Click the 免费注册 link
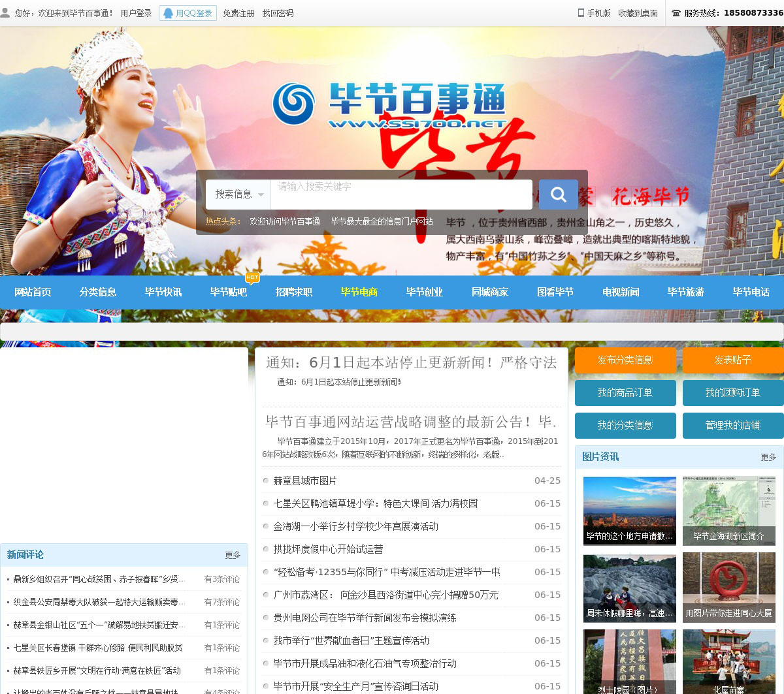Screen dimensions: 784x694 point(238,13)
